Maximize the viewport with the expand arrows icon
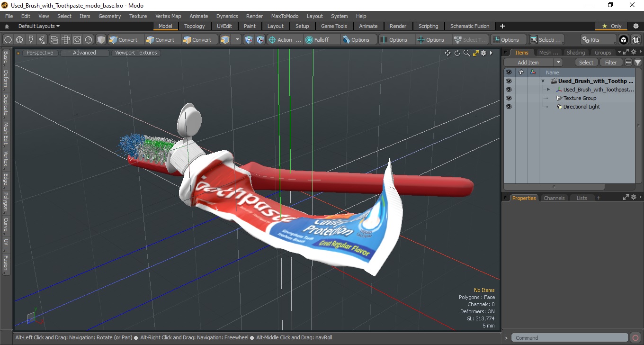 475,53
